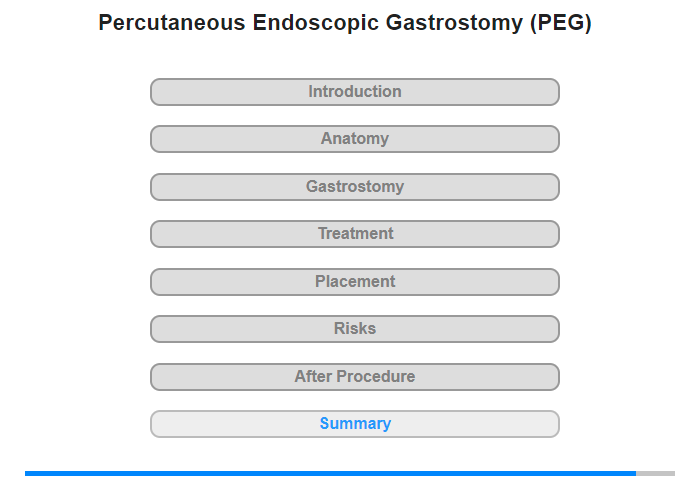Image resolution: width=700 pixels, height=480 pixels.
Task: Click the gray unfilled end of progress bar
Action: click(655, 473)
